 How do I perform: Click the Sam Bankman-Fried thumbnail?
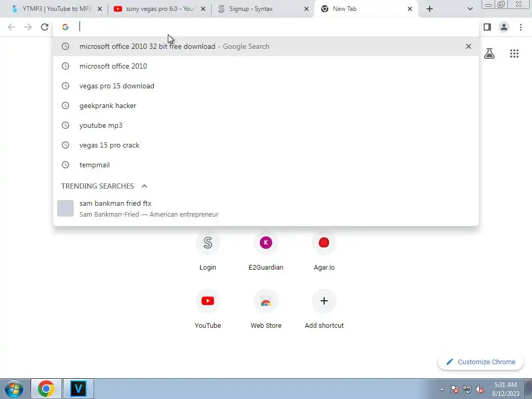click(x=65, y=208)
